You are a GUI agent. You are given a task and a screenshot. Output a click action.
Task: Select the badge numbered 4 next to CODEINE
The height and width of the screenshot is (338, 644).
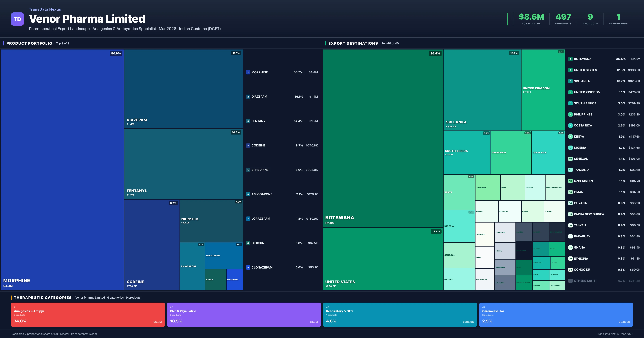point(248,145)
